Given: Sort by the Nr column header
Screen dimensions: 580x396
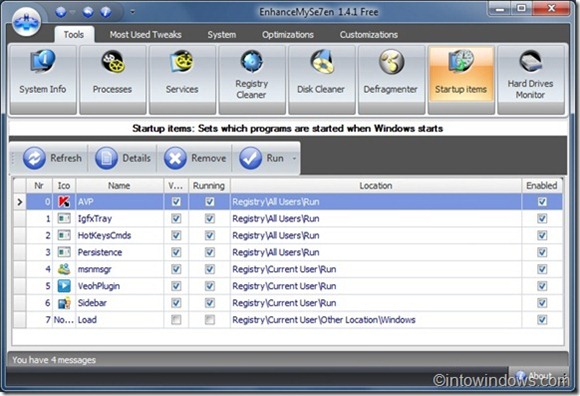Looking at the screenshot, I should click(x=39, y=186).
